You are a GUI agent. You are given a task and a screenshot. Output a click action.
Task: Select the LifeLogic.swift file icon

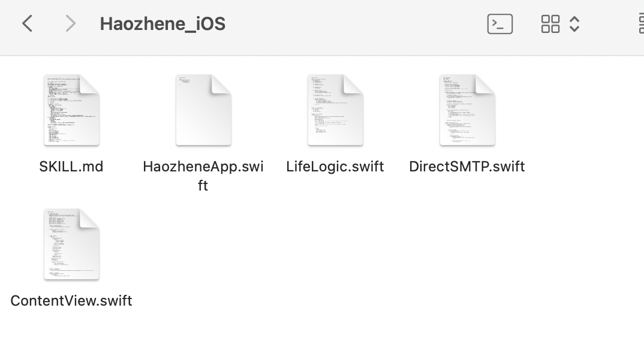pyautogui.click(x=335, y=110)
